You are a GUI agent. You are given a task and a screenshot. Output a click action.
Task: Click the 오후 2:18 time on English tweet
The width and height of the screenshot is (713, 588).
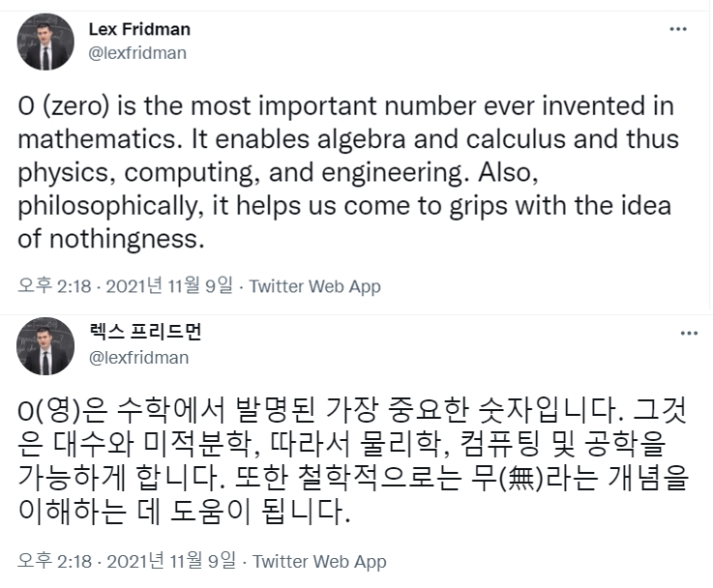[x=55, y=286]
